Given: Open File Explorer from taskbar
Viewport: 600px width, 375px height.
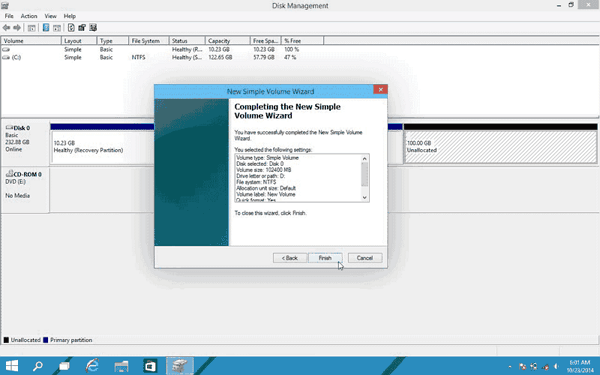Looking at the screenshot, I should pyautogui.click(x=121, y=366).
